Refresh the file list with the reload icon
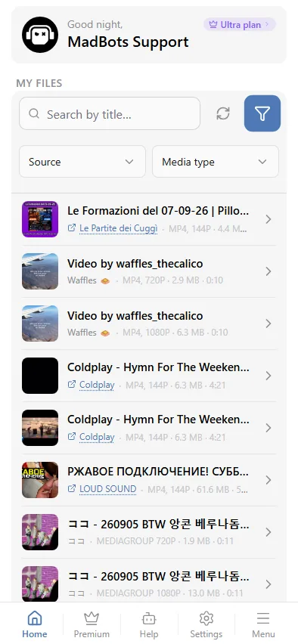 (x=223, y=113)
